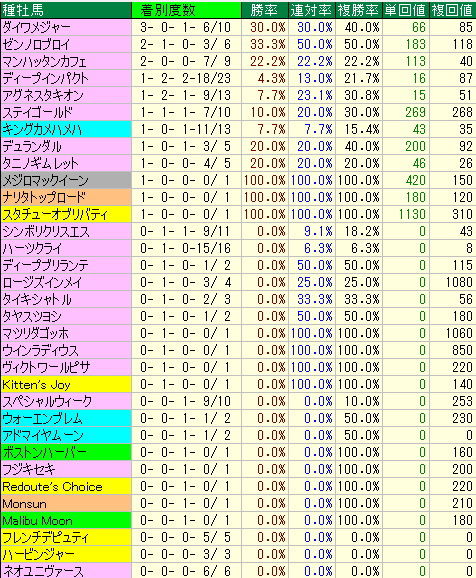Select the ナリタトップロード orange cell
Image resolution: width=476 pixels, height=578 pixels.
tap(66, 197)
